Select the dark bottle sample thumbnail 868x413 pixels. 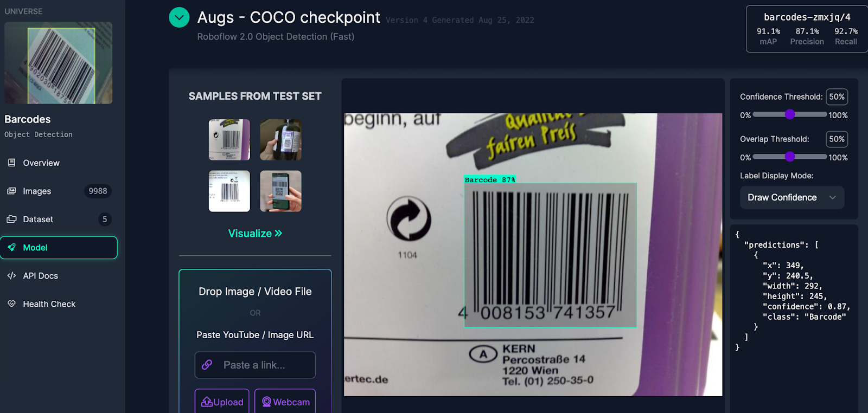pyautogui.click(x=280, y=140)
